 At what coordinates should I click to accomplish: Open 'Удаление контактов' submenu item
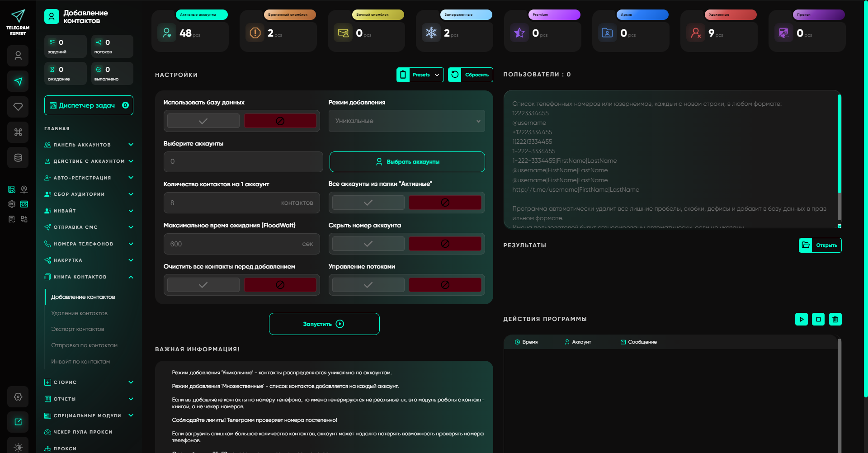79,313
